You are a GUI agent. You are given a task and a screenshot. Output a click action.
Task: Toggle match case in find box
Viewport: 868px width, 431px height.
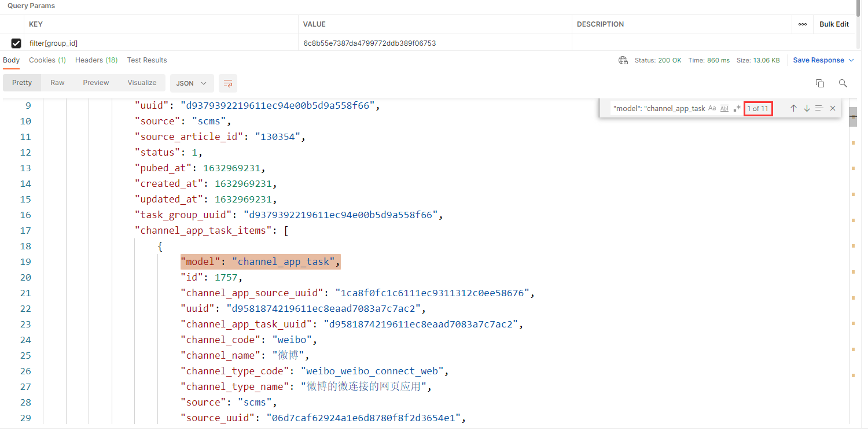tap(712, 108)
